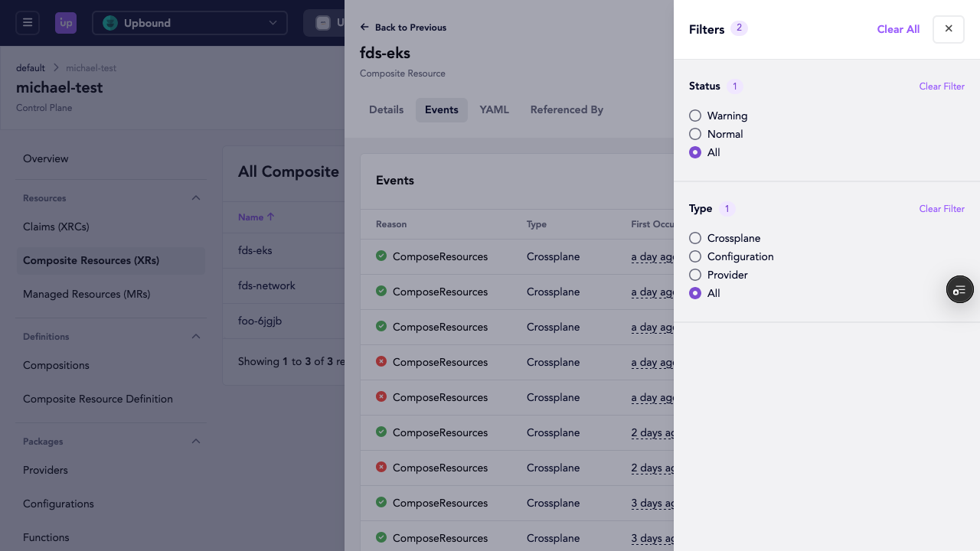Click the red error icon on the fourth event
Viewport: 980px width, 551px height.
coord(381,362)
